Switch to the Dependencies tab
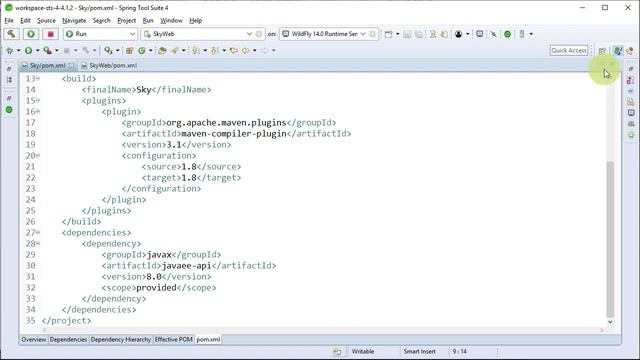This screenshot has width=640, height=360. click(x=68, y=339)
